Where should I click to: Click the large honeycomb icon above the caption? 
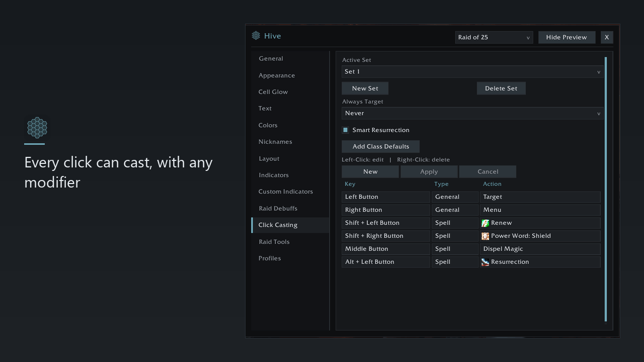[37, 128]
